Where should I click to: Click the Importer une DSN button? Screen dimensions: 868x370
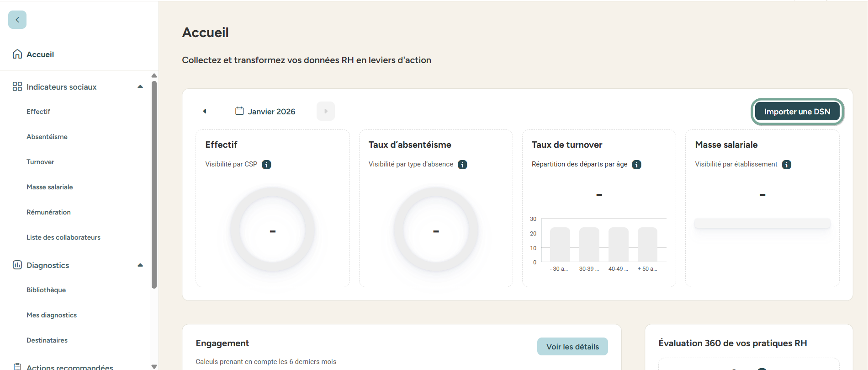[x=797, y=112]
